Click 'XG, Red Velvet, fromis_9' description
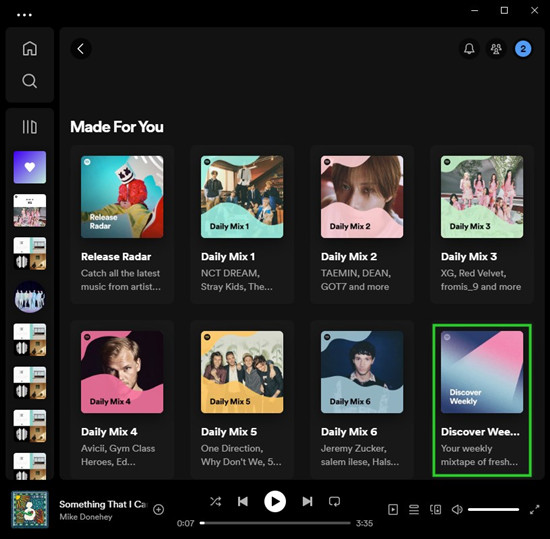This screenshot has width=550, height=539. (481, 280)
